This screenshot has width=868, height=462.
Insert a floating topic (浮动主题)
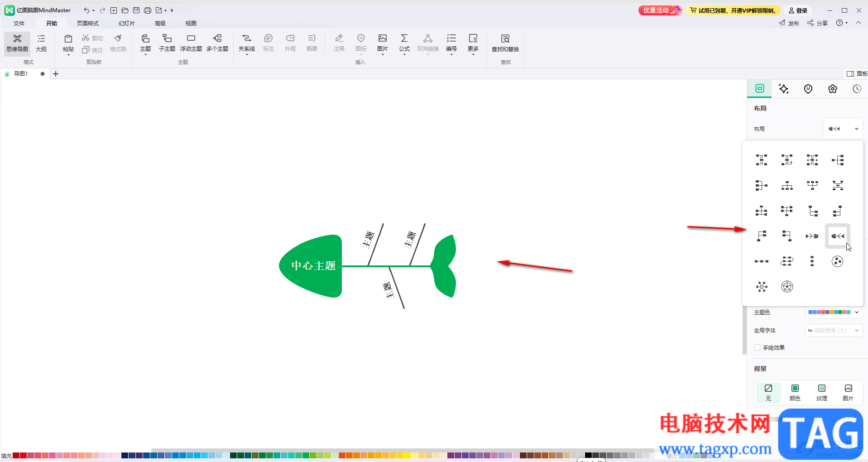pyautogui.click(x=191, y=43)
